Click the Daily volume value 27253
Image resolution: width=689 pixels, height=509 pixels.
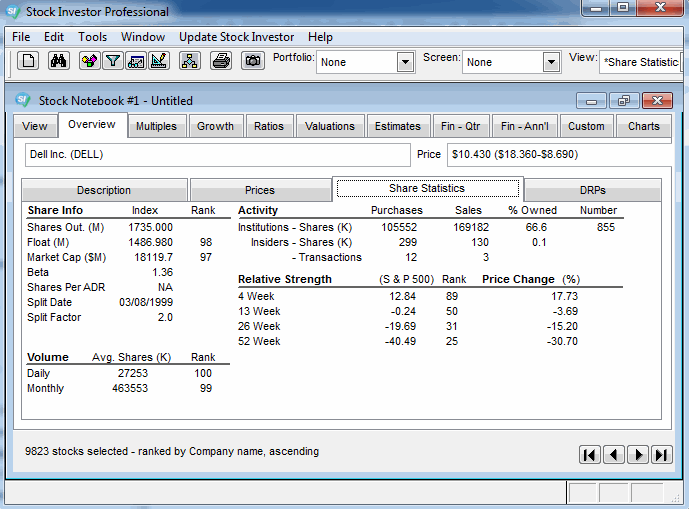pos(133,373)
